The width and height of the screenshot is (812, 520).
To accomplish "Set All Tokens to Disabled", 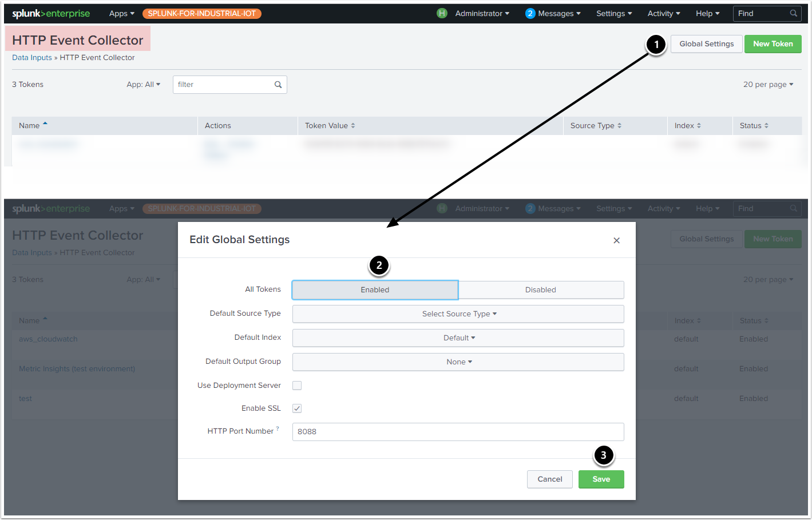I will click(x=541, y=290).
